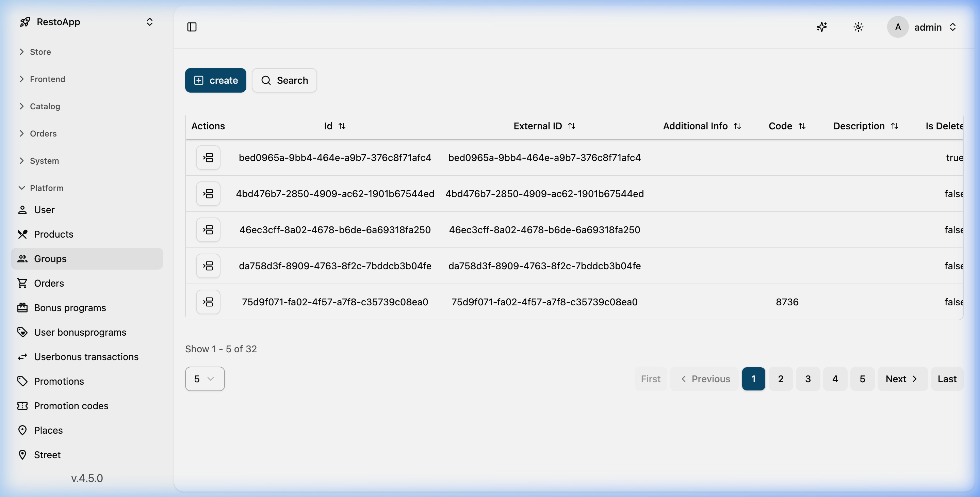
Task: Select the Places map pin icon
Action: 22,430
